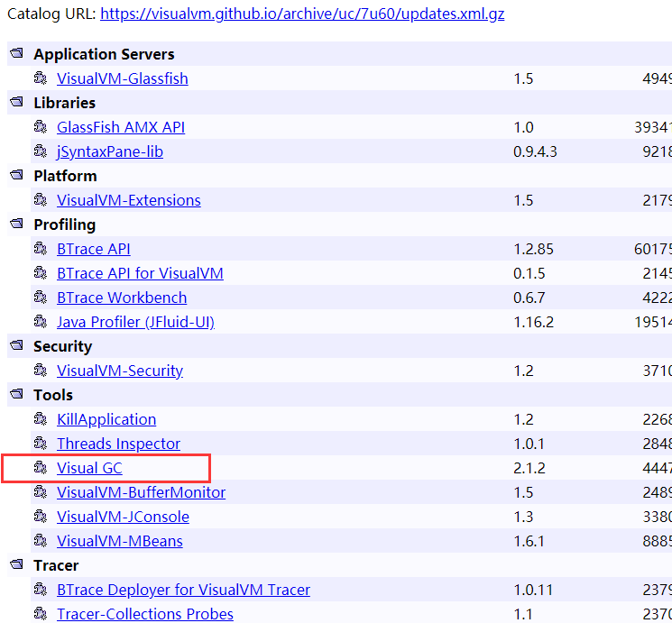Follow the BTrace Deployer for VisualVM Tracer link
Image resolution: width=672 pixels, height=623 pixels.
click(x=183, y=590)
